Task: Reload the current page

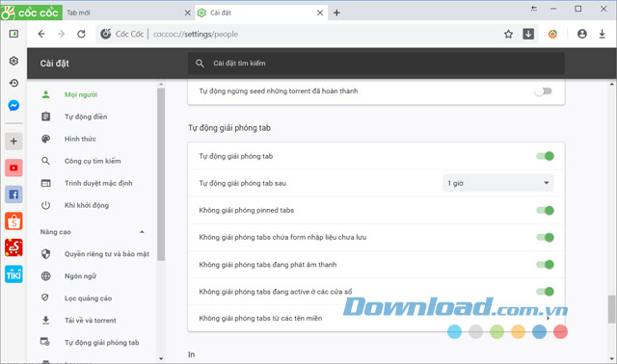Action: (x=81, y=35)
